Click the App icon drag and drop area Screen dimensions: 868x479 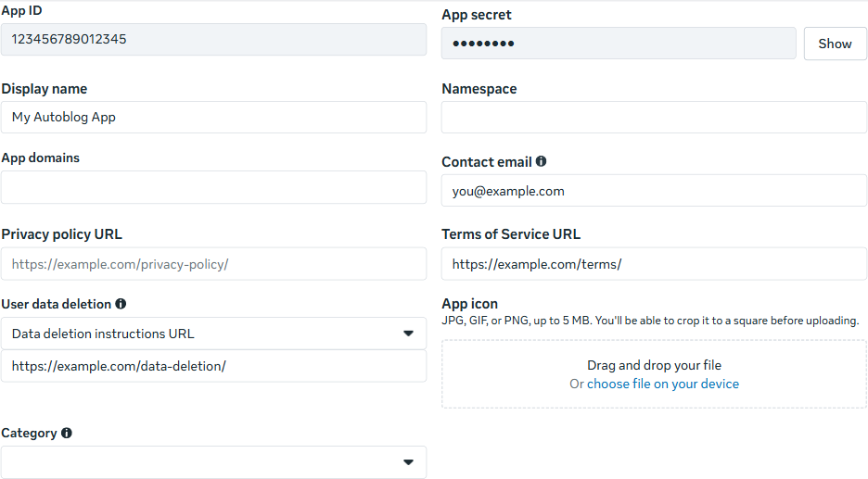coord(654,374)
